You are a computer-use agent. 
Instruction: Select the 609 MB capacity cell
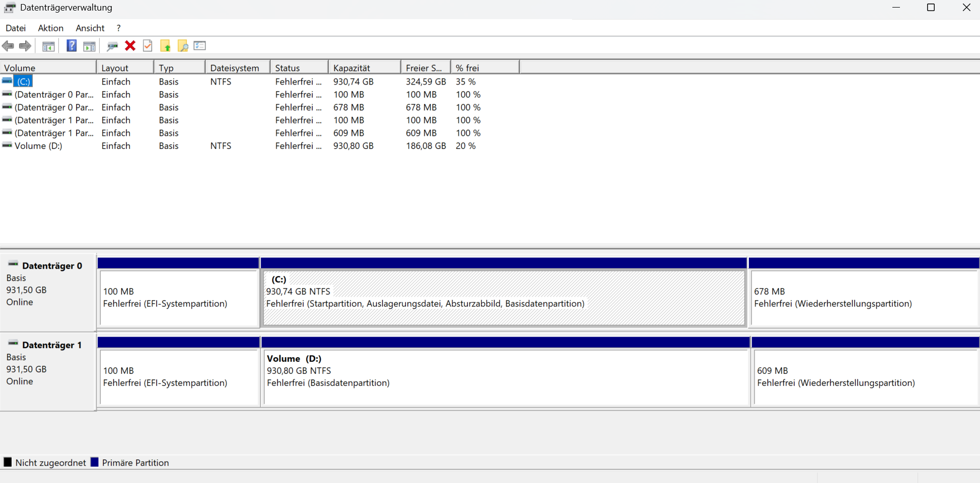348,133
